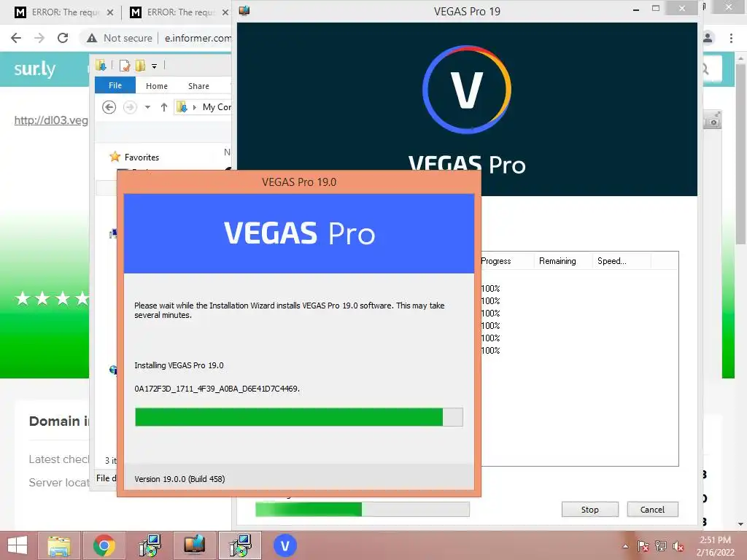The width and height of the screenshot is (747, 560).
Task: Click the VEGAS Pro 19 window title icon
Action: click(244, 10)
